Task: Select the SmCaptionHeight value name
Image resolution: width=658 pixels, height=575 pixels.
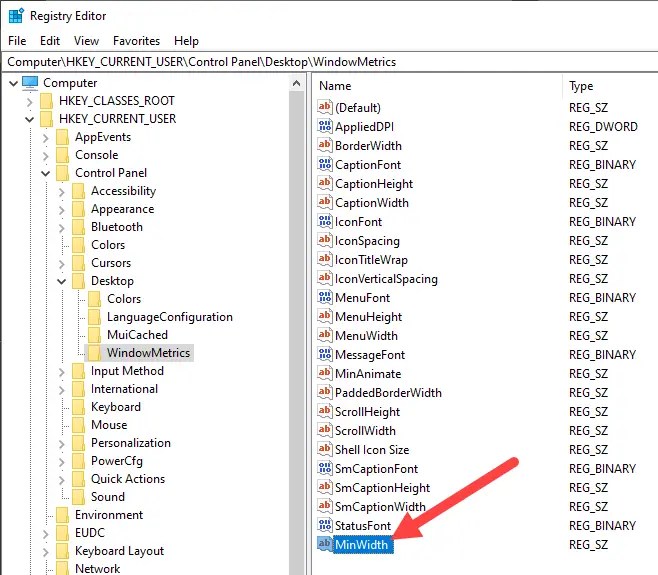Action: [382, 488]
